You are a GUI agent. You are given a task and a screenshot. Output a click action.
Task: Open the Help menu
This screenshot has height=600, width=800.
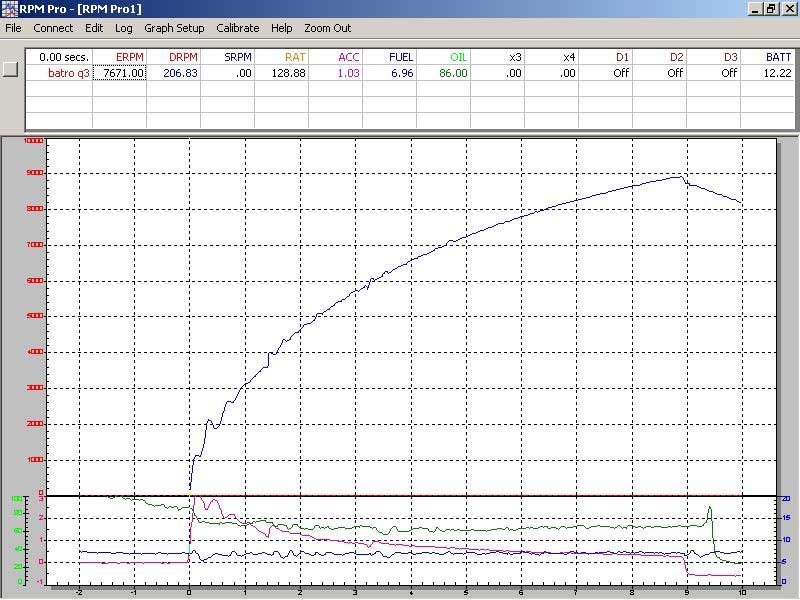[282, 28]
